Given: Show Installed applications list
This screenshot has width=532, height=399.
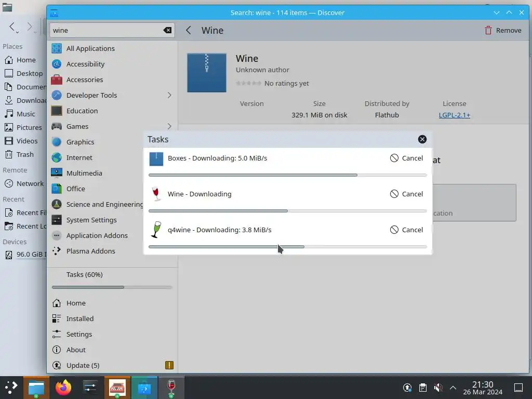Looking at the screenshot, I should [x=112, y=318].
